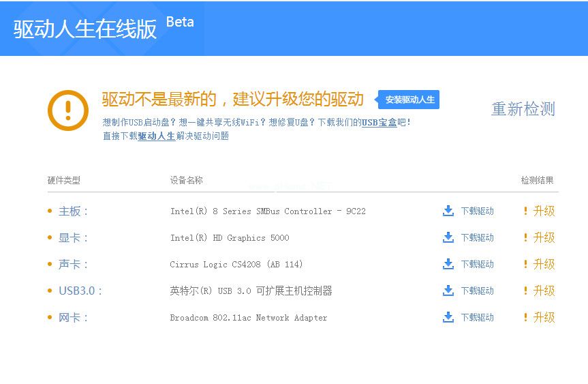This screenshot has width=588, height=384.
Task: Click download icon for 声卡 driver
Action: [x=448, y=264]
